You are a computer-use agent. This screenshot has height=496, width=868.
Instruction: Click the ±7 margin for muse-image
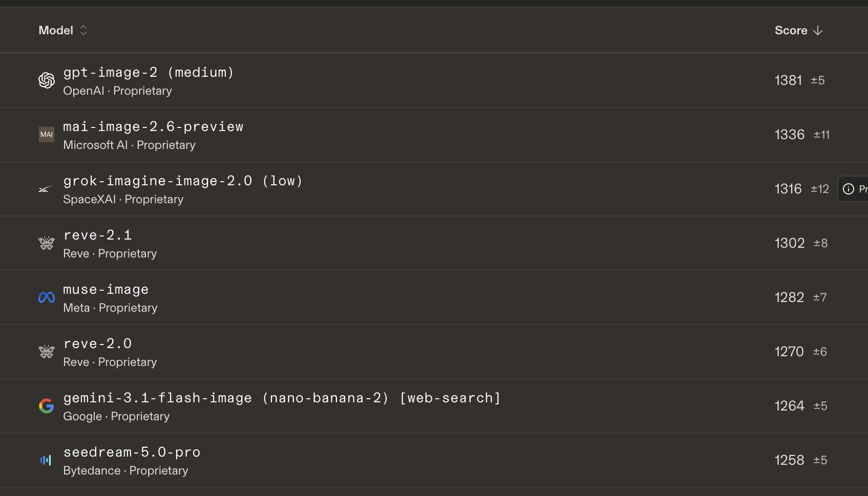[x=820, y=297]
